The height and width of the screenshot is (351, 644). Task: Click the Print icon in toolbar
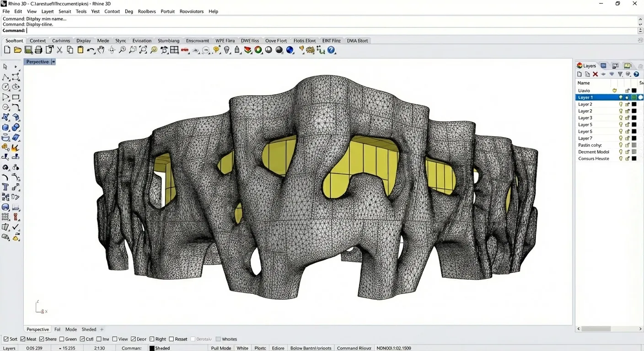coord(39,50)
